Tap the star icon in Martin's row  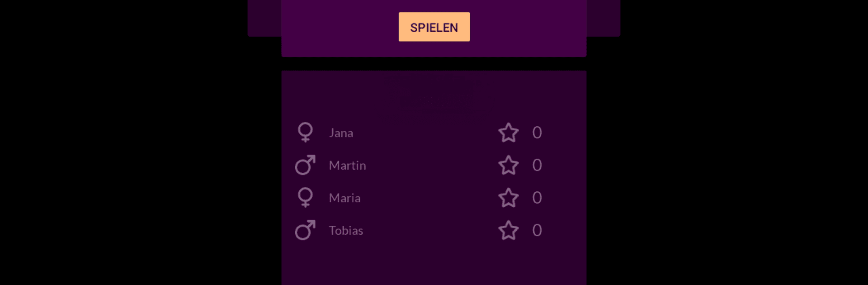coord(509,165)
